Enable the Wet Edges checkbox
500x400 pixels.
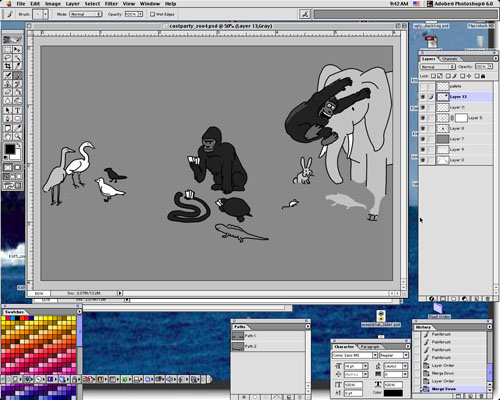coord(152,14)
